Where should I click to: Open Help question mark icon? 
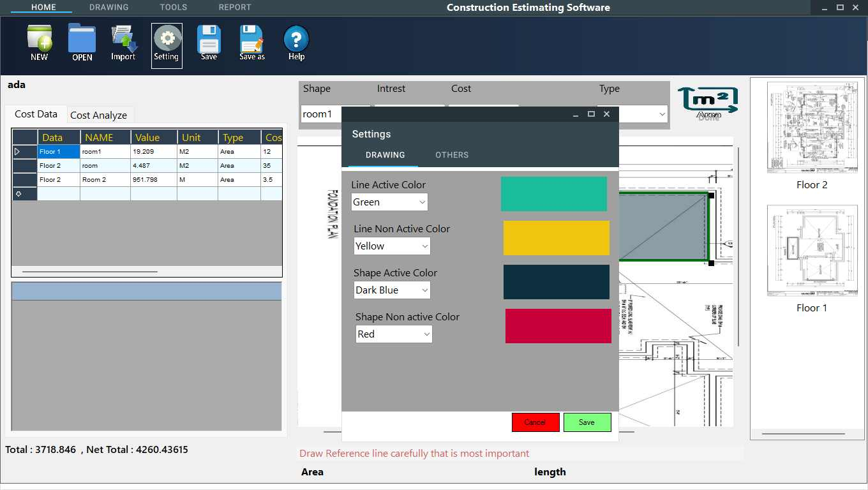[296, 43]
